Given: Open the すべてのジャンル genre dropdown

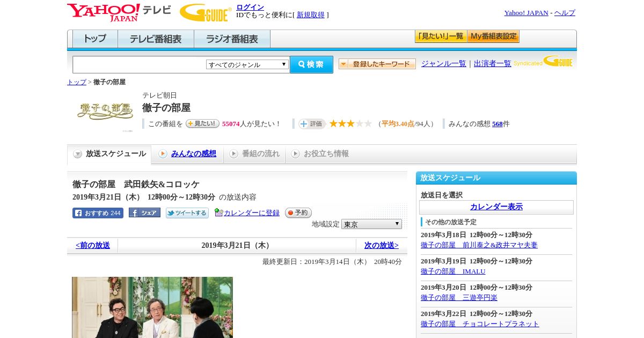Looking at the screenshot, I should pos(247,64).
